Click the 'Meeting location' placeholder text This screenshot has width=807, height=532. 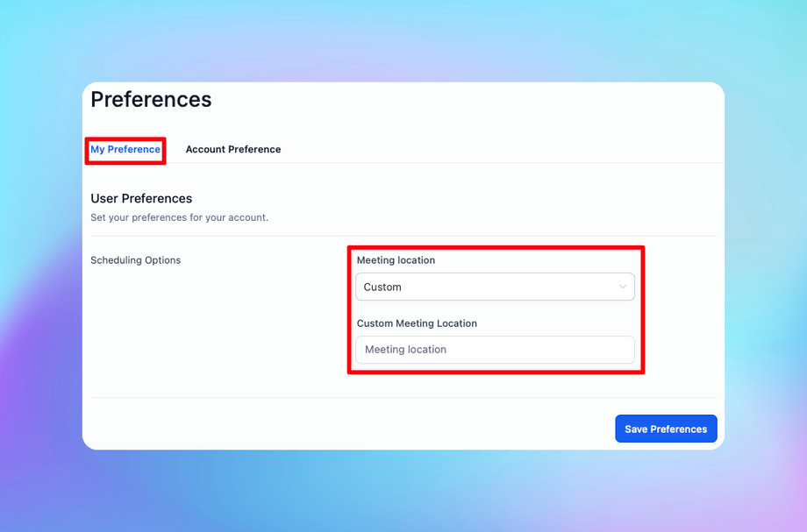[x=405, y=350]
